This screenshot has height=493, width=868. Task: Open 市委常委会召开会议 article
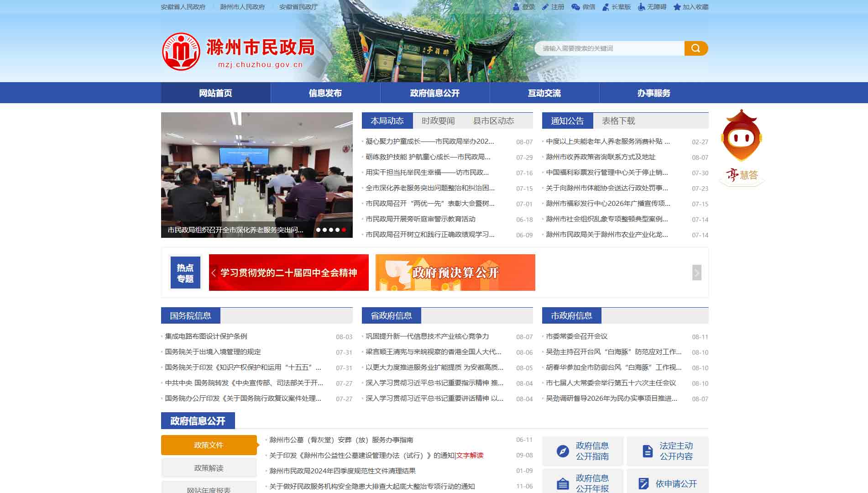(x=577, y=336)
